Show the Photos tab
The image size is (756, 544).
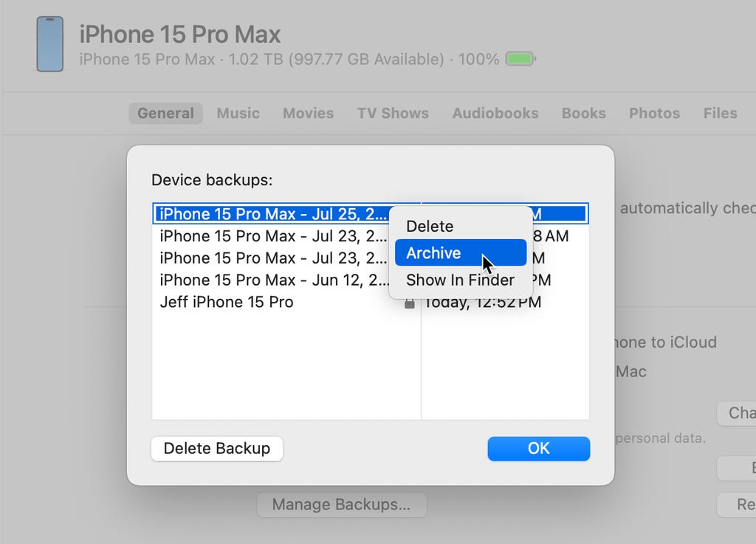[654, 113]
